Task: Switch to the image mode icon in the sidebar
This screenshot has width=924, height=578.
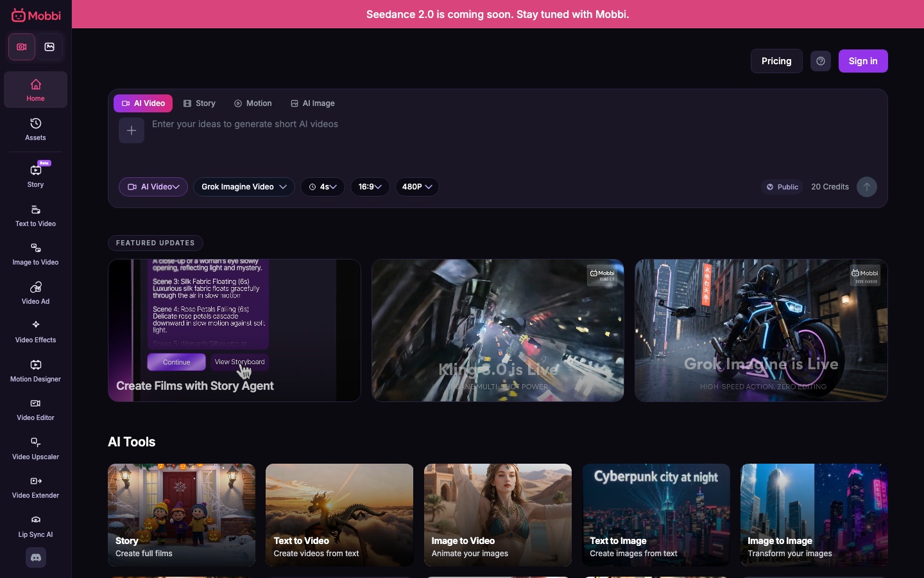Action: point(49,47)
